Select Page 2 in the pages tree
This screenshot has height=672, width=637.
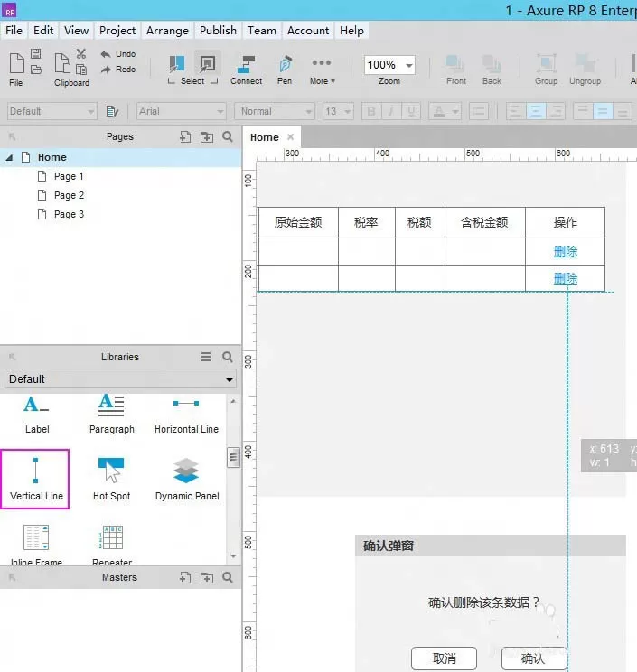coord(69,195)
